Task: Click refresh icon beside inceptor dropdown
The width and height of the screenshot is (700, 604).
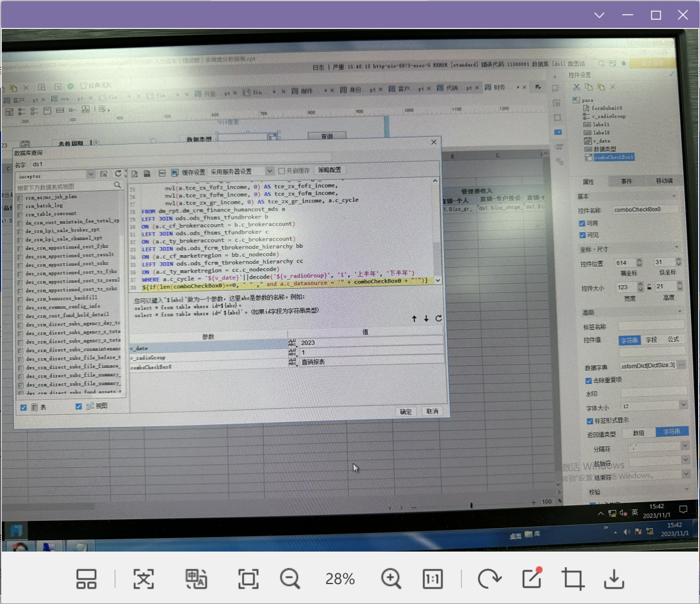Action: 118,174
